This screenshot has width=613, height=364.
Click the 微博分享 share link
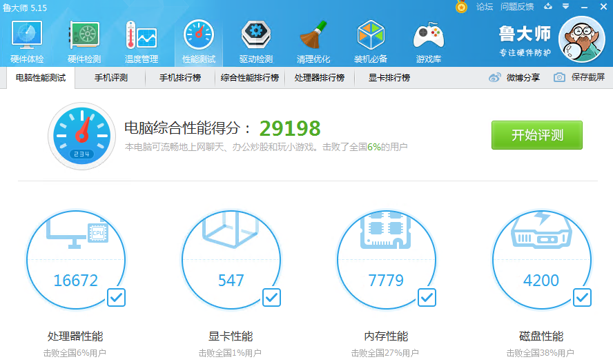[523, 78]
